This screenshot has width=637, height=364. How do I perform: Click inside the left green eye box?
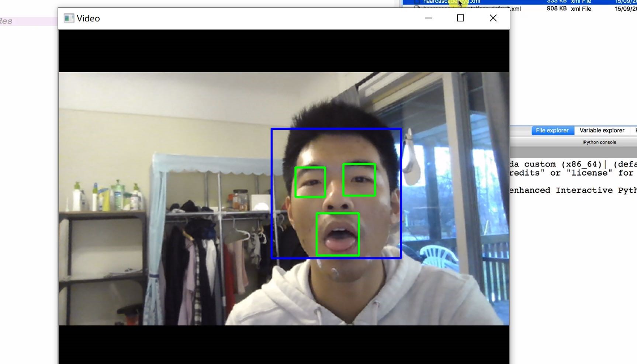point(310,182)
